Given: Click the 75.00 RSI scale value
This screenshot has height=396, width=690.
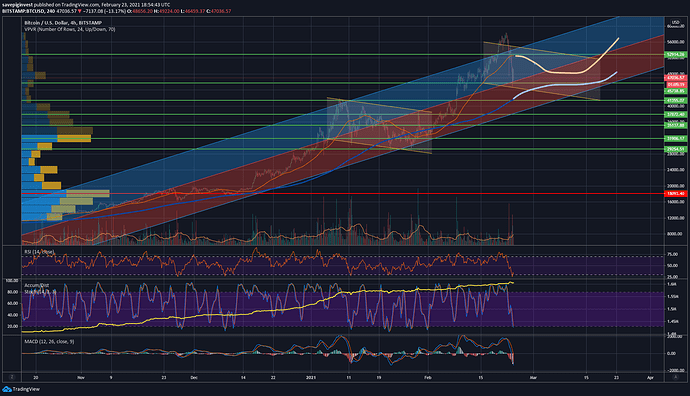Looking at the screenshot, I should pos(672,254).
